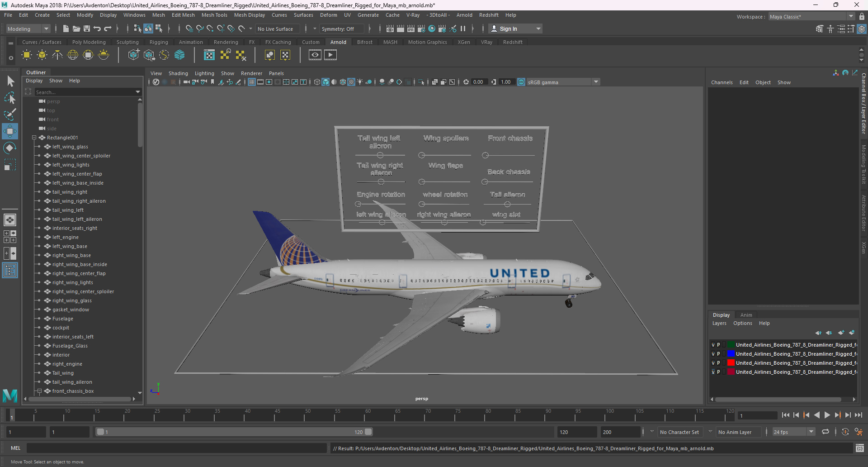Open the Modeling menu set dropdown
This screenshot has height=467, width=868.
click(28, 29)
